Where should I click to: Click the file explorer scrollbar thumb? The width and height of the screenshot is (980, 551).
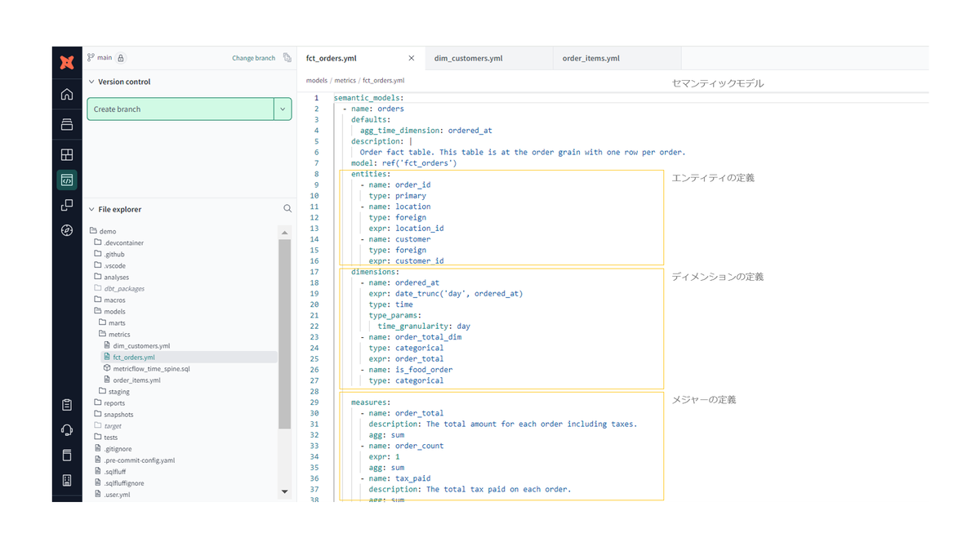coord(284,335)
